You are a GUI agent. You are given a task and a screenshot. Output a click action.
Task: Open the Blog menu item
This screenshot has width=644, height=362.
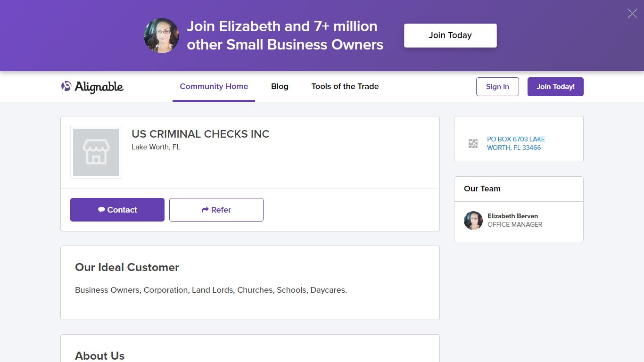coord(280,87)
